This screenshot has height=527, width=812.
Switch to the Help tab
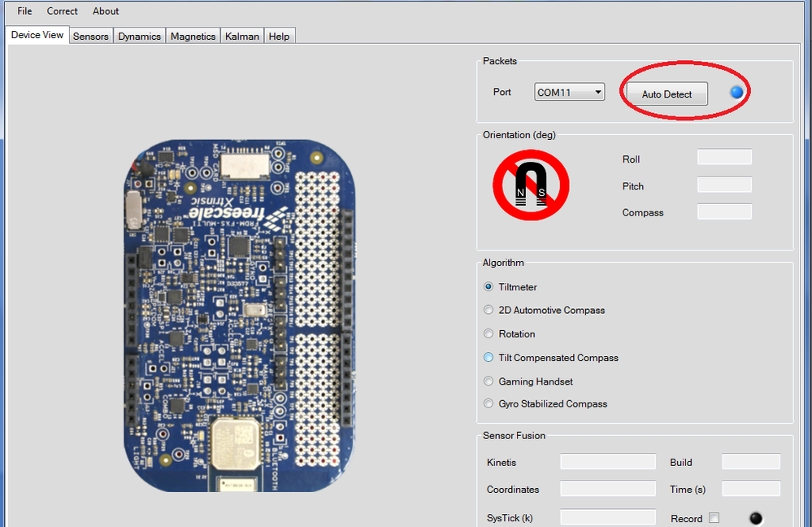(279, 37)
